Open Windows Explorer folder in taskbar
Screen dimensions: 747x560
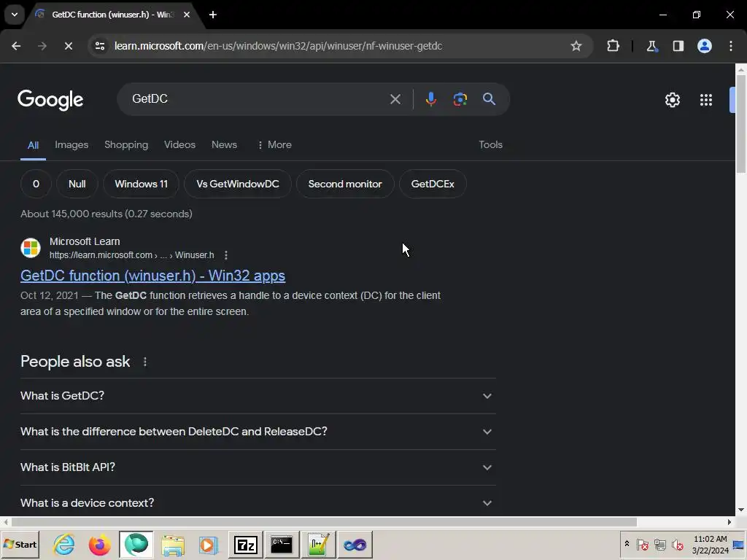[172, 545]
